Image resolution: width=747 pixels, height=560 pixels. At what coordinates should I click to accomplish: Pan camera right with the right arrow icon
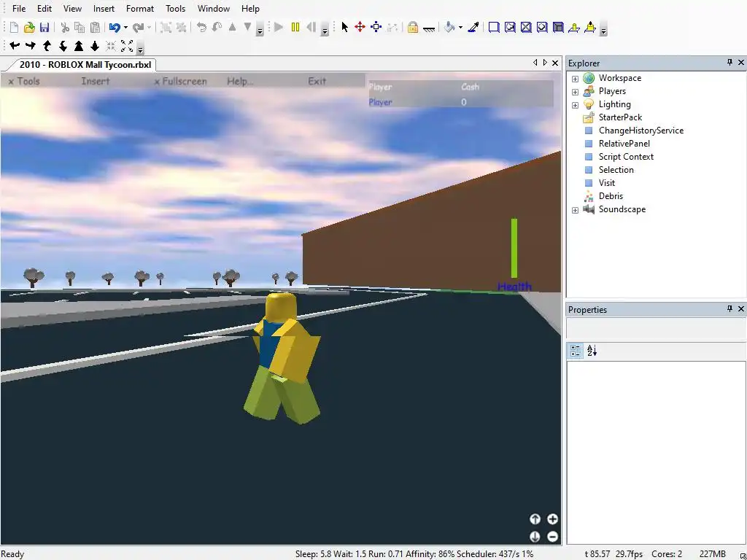[31, 46]
